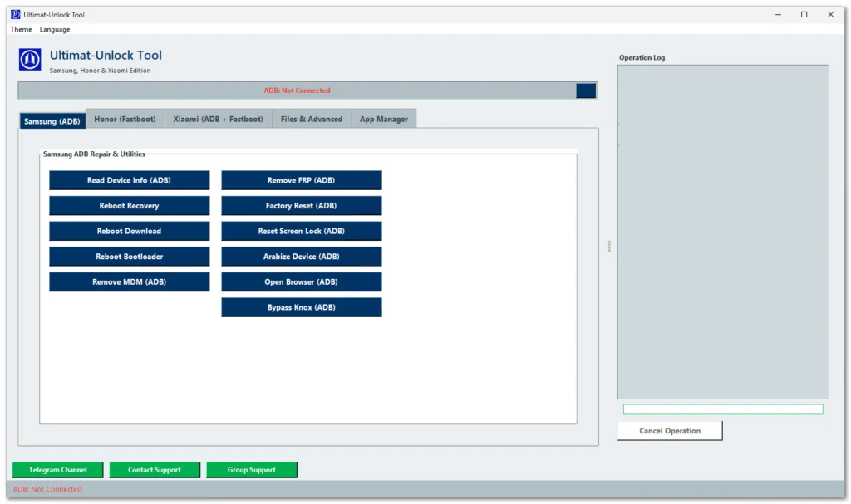
Task: Switch to the Honor (Fastboot) tab
Action: click(x=125, y=119)
